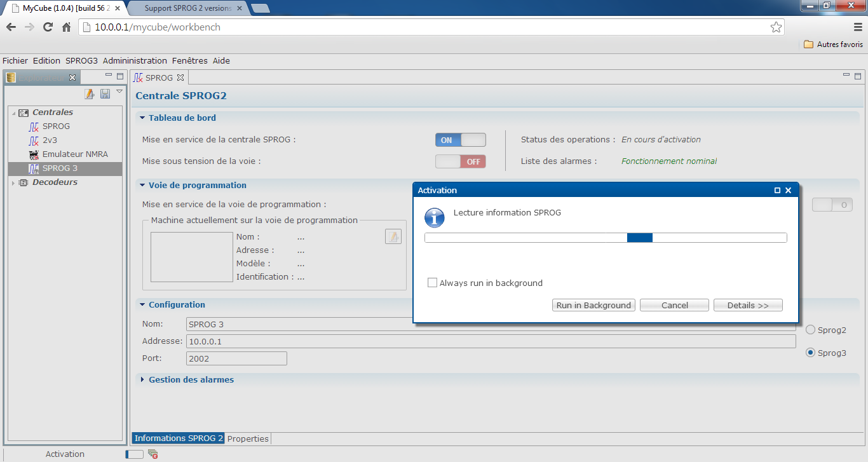Click the empty machine image thumbnail
This screenshot has width=868, height=462.
click(192, 257)
